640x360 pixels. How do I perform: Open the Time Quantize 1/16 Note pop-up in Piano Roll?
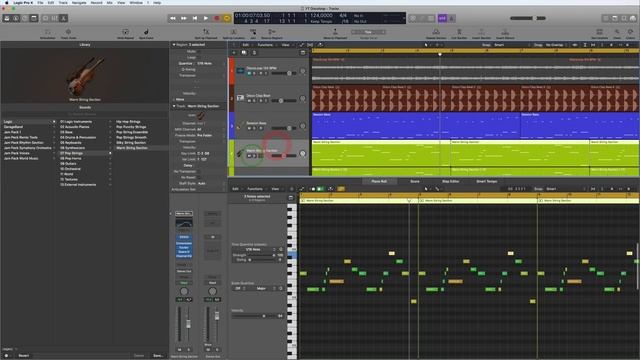click(x=254, y=249)
